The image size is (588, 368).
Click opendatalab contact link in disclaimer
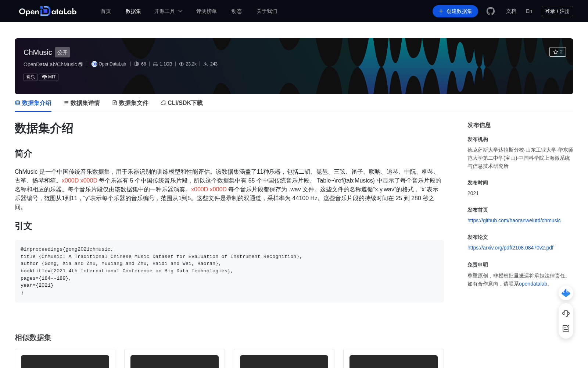533,284
